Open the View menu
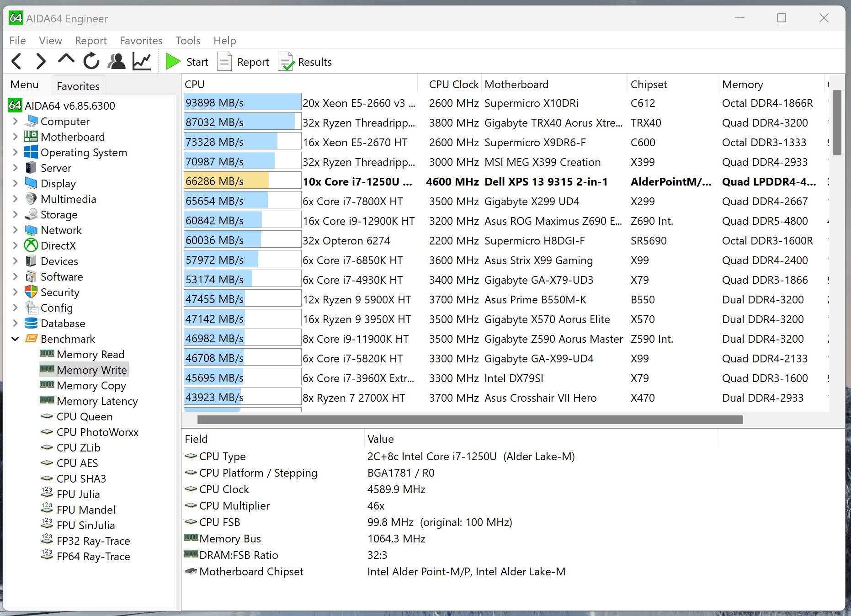851x616 pixels. (x=50, y=41)
